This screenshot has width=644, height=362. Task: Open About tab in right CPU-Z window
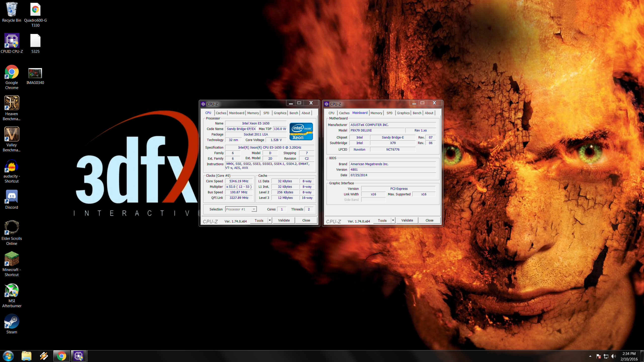429,113
